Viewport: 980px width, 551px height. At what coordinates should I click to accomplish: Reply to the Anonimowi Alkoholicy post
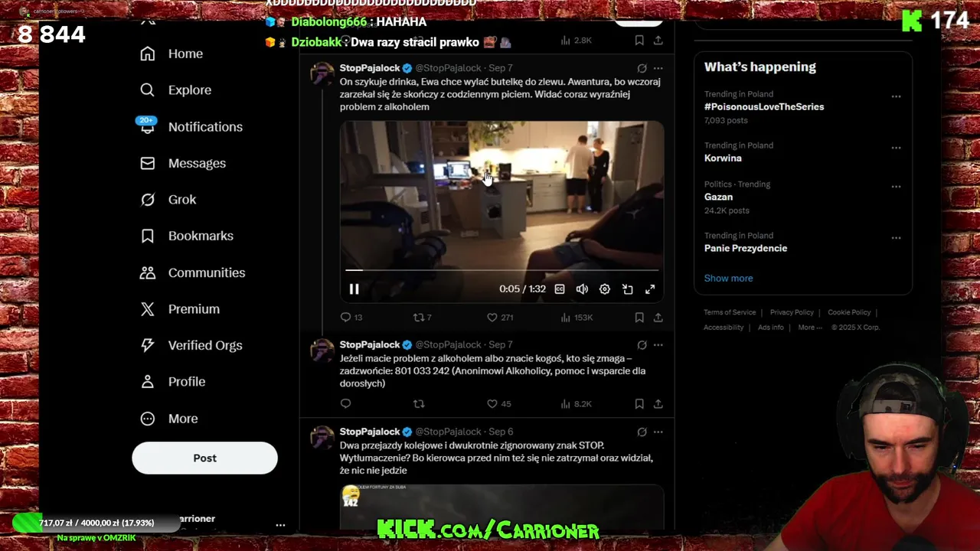345,403
